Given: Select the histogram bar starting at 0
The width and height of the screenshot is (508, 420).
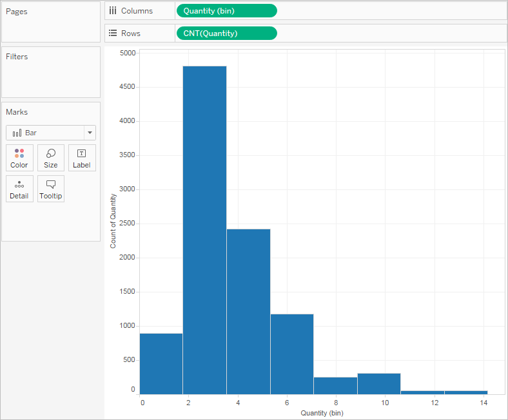Looking at the screenshot, I should click(x=161, y=364).
